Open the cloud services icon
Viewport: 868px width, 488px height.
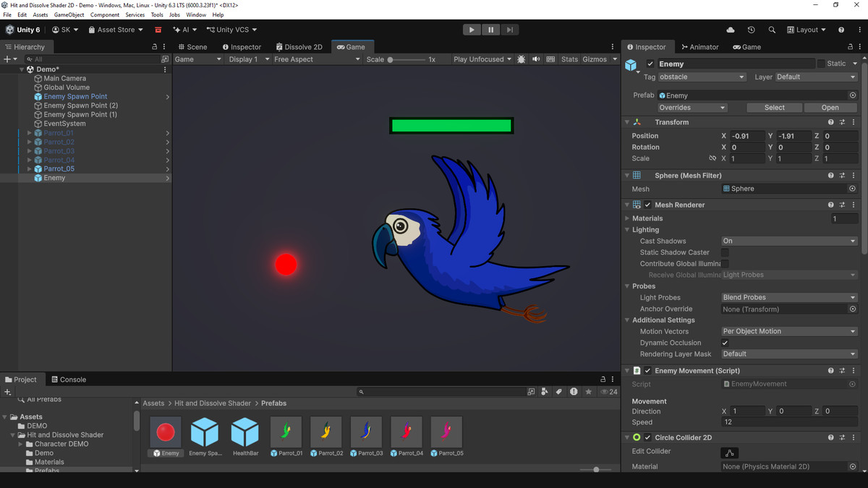731,30
